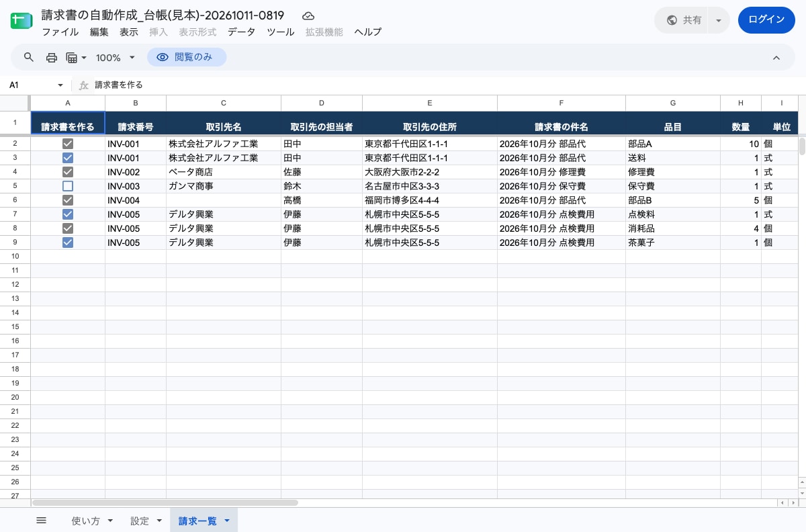Image resolution: width=806 pixels, height=532 pixels.
Task: Open the 使い方 tab menu arrow
Action: 110,521
